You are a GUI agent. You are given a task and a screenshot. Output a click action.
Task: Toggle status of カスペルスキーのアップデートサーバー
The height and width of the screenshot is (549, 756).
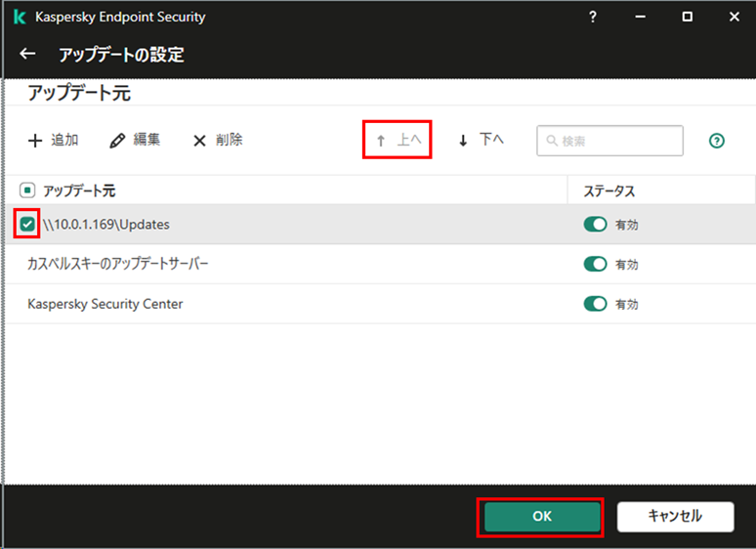click(595, 264)
